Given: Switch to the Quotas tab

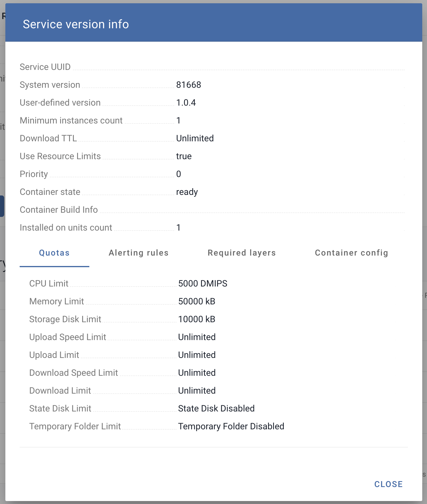Looking at the screenshot, I should tap(54, 253).
